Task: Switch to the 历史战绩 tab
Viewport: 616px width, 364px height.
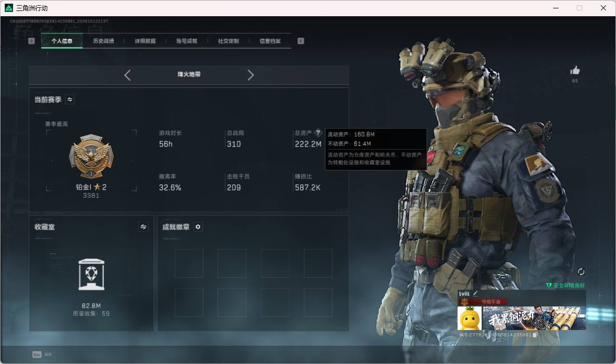Action: [104, 41]
